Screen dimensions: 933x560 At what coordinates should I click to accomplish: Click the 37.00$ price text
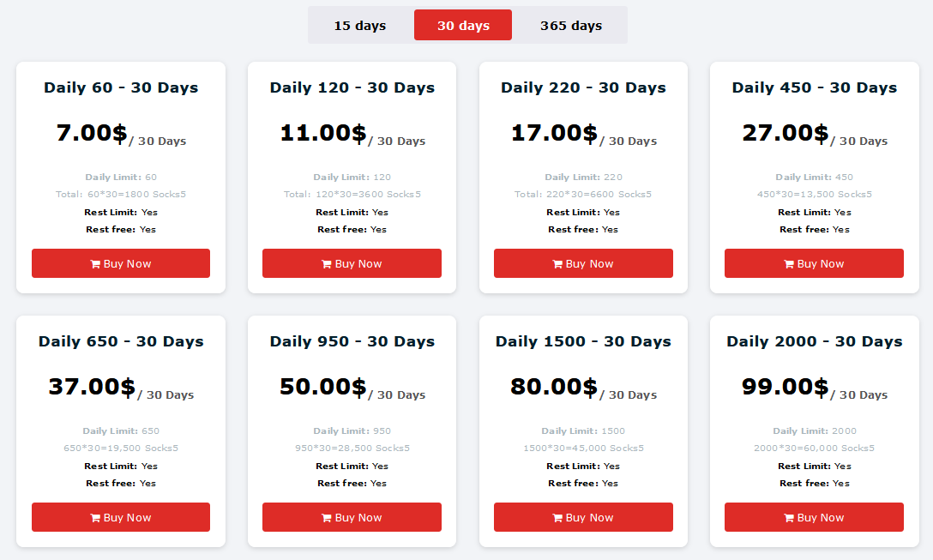[93, 387]
